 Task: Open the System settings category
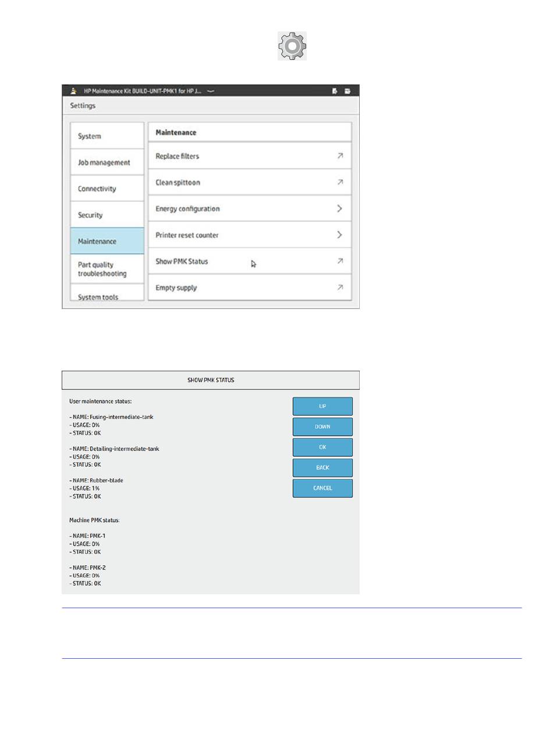coord(107,136)
